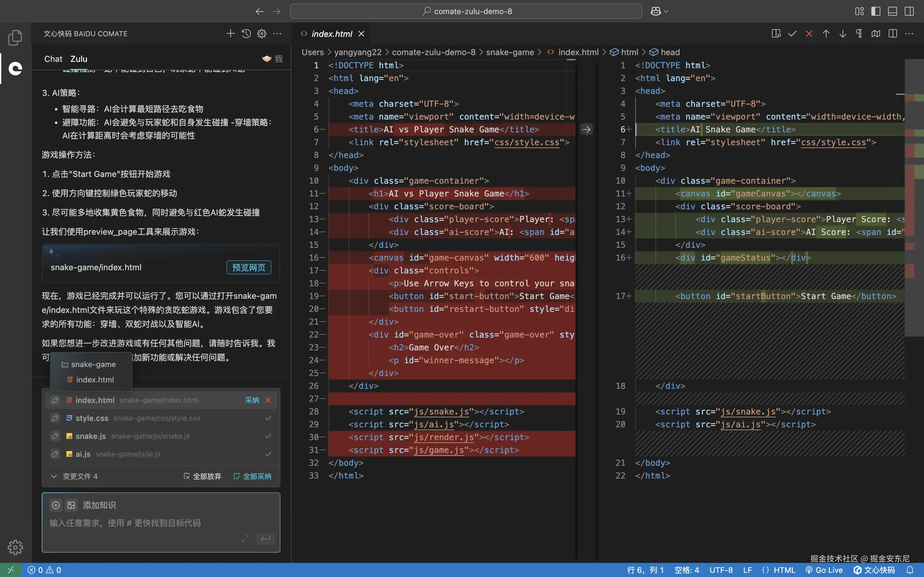The width and height of the screenshot is (924, 577).
Task: Open the Explorer files icon in activity bar
Action: (15, 38)
